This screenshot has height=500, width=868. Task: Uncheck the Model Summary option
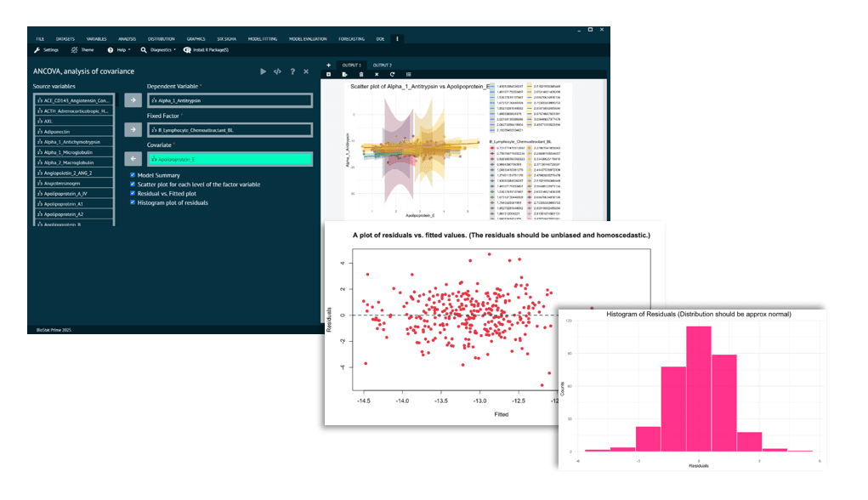coord(131,174)
